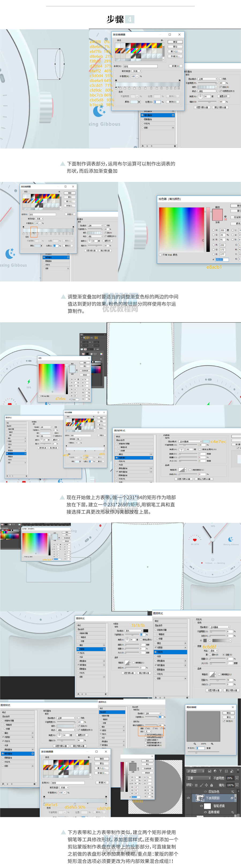Open 样式 线性 dropdown in step 4 渐变叠加 panel
The width and height of the screenshot is (241, 868).
click(x=208, y=91)
